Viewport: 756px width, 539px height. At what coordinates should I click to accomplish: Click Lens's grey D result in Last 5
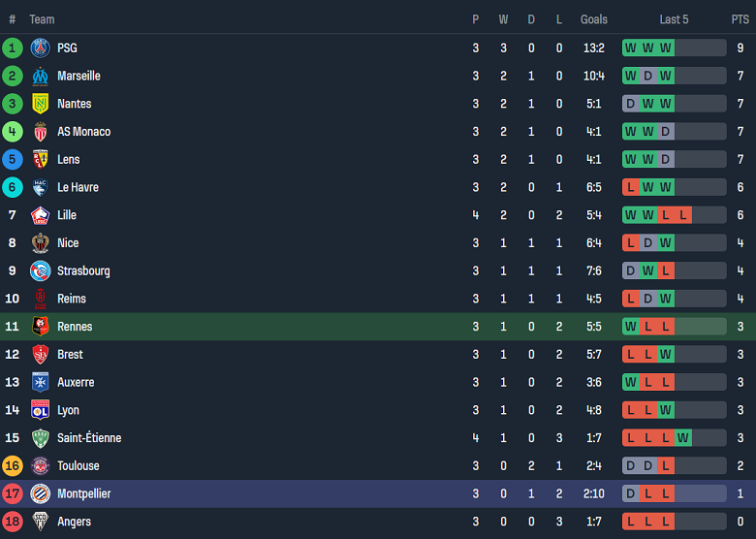(x=665, y=160)
